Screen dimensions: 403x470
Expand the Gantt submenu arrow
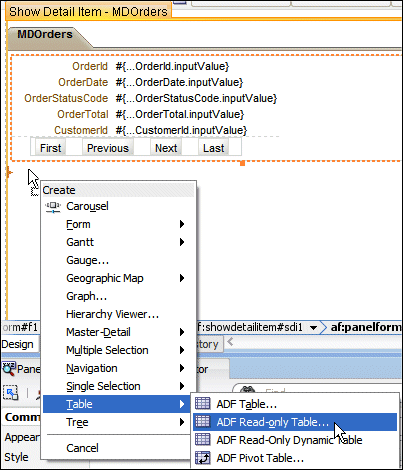tap(182, 242)
